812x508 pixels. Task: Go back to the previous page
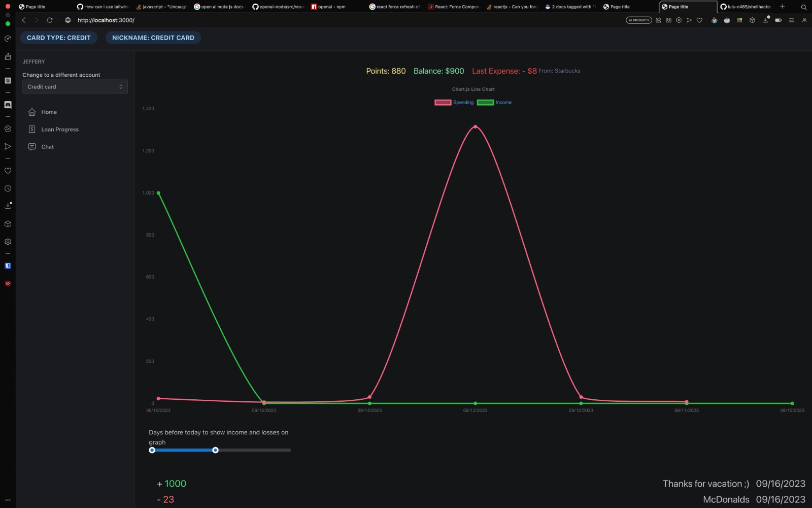point(24,20)
